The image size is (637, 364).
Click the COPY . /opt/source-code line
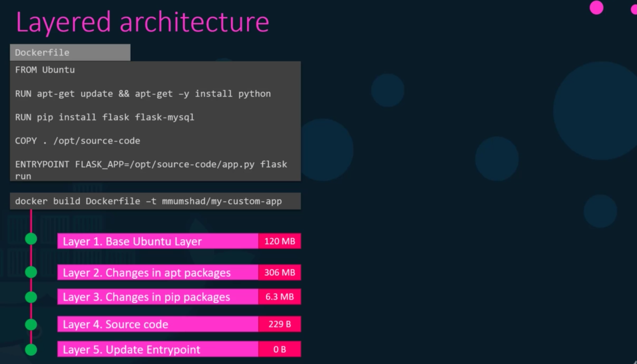coord(78,141)
